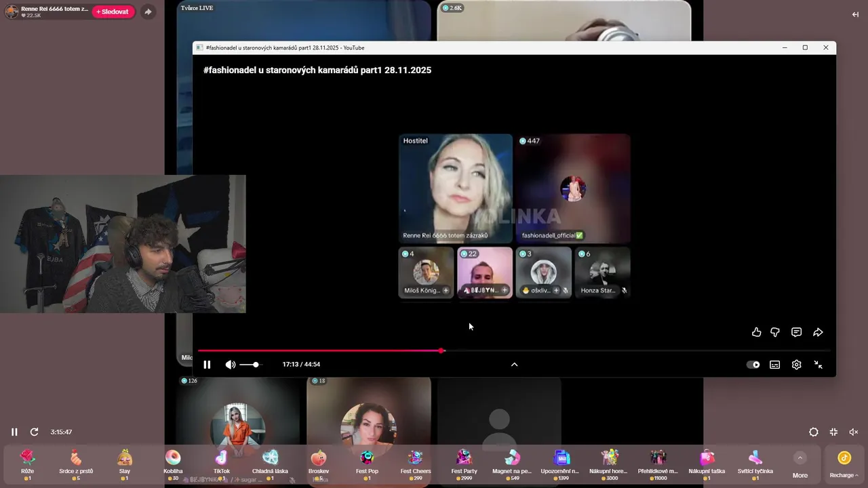The height and width of the screenshot is (488, 868).
Task: Toggle YouTube autoplay switch
Action: tap(753, 365)
